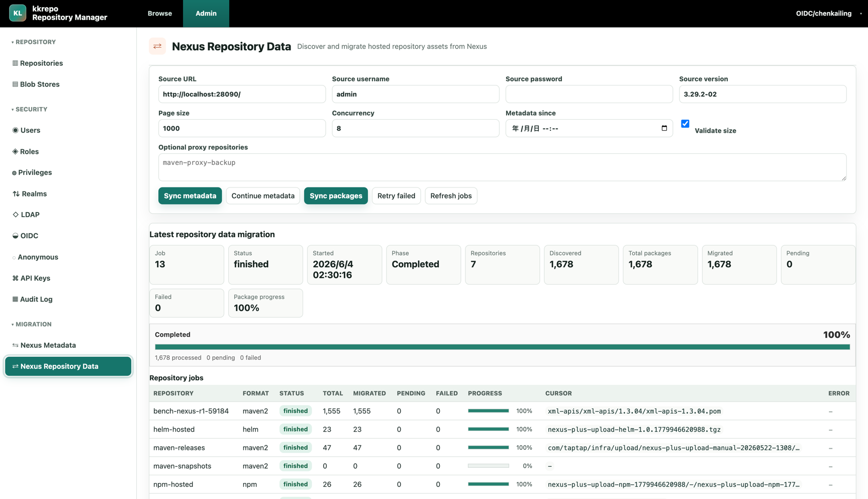
Task: Click the helm-hosted repository name
Action: (174, 429)
